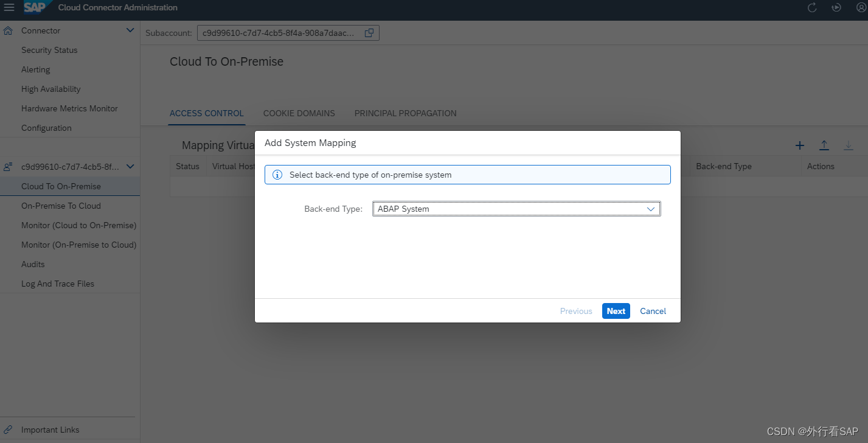Cancel the Add System Mapping dialog
Viewport: 868px width, 443px height.
(653, 311)
